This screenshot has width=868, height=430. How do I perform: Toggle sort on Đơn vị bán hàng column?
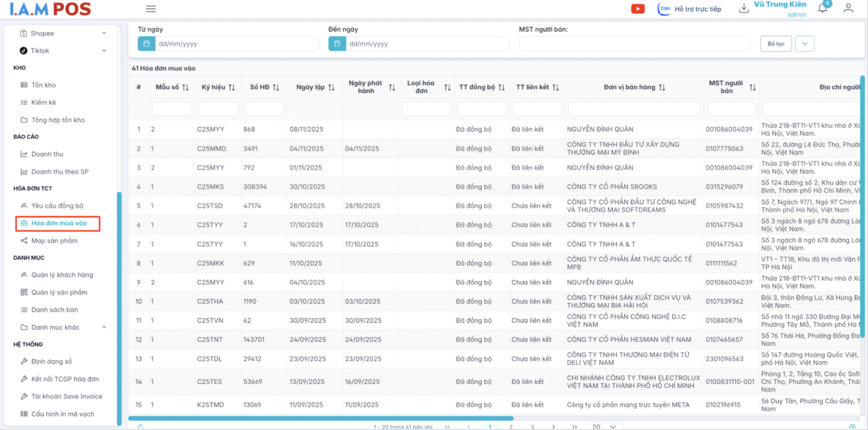[x=662, y=87]
